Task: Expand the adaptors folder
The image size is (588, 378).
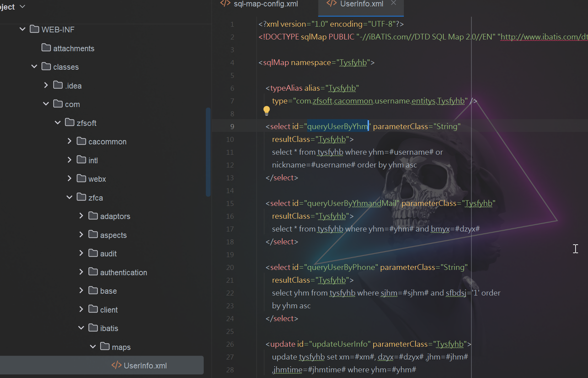Action: [81, 216]
